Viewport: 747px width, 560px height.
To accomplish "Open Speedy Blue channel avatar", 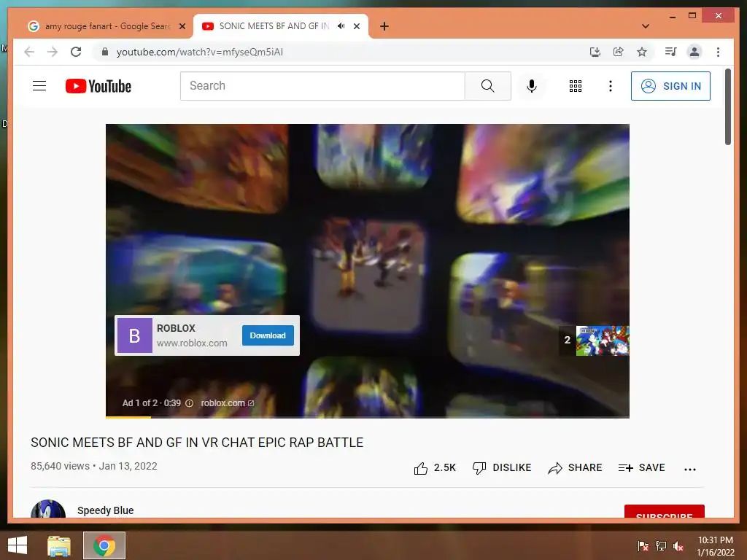I will 48,509.
